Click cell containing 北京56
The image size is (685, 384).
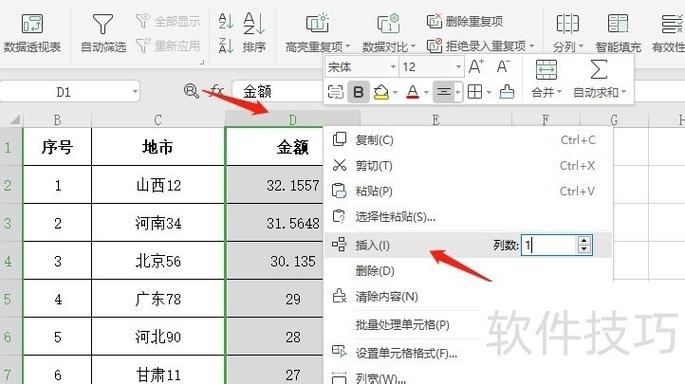[x=158, y=261]
